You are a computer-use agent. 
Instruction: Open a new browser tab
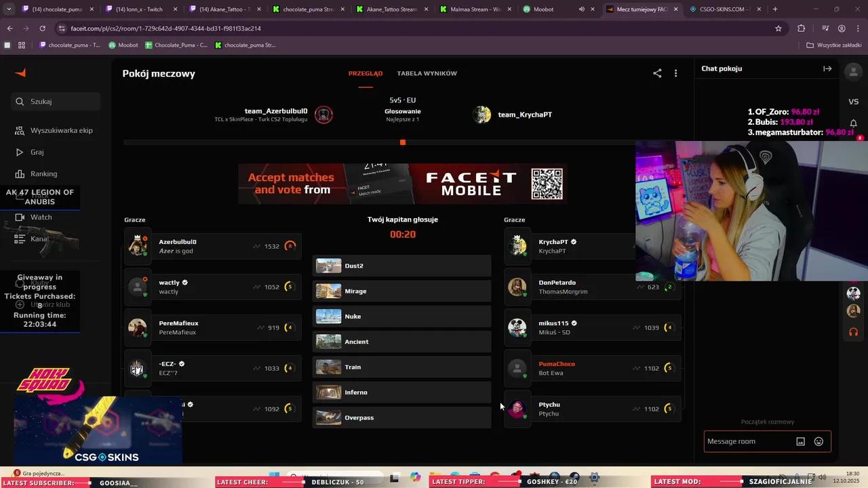tap(775, 9)
